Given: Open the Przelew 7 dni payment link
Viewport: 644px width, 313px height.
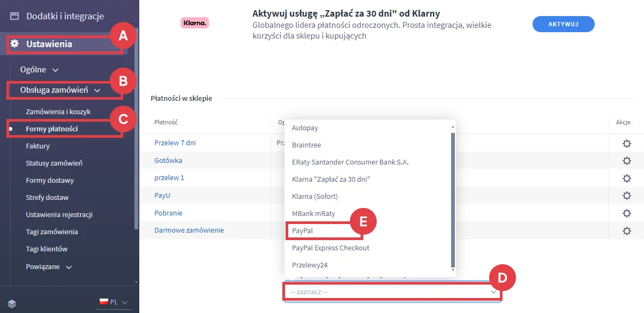Looking at the screenshot, I should pos(175,143).
